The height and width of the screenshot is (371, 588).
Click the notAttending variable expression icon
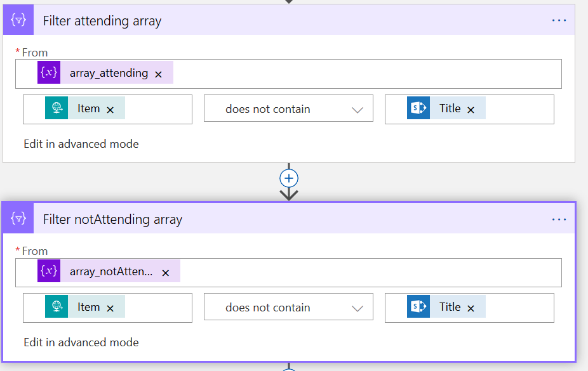(49, 271)
